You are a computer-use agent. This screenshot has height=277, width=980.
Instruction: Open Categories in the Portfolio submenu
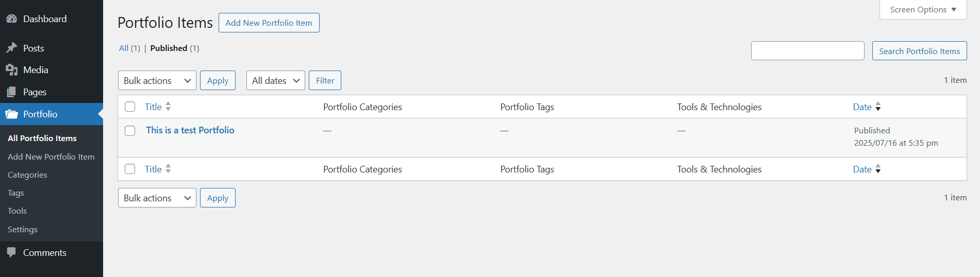point(27,175)
